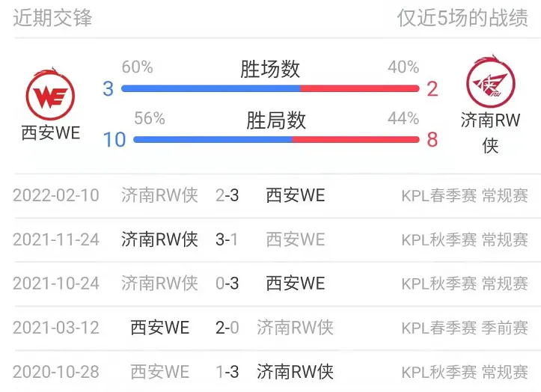The height and width of the screenshot is (392, 541).
Task: Select the 近期交锋 section header
Action: [x=52, y=18]
